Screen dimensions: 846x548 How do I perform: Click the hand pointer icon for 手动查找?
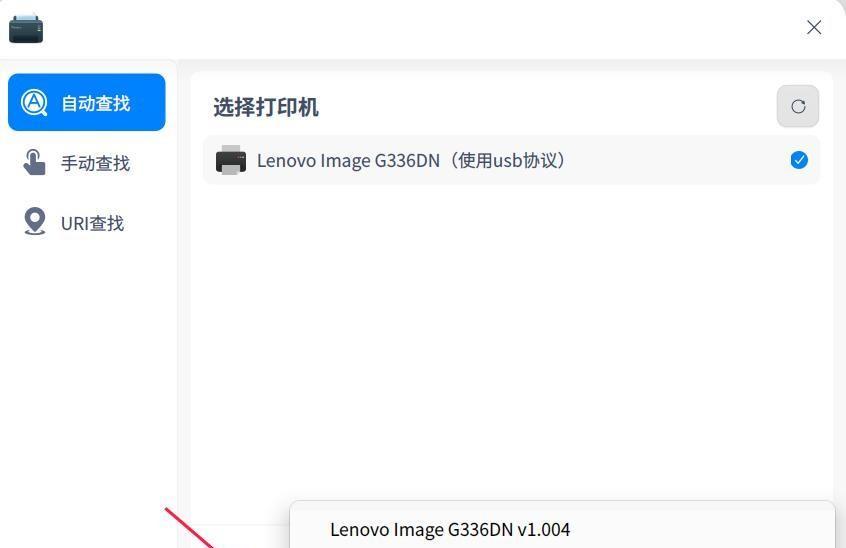coord(34,162)
